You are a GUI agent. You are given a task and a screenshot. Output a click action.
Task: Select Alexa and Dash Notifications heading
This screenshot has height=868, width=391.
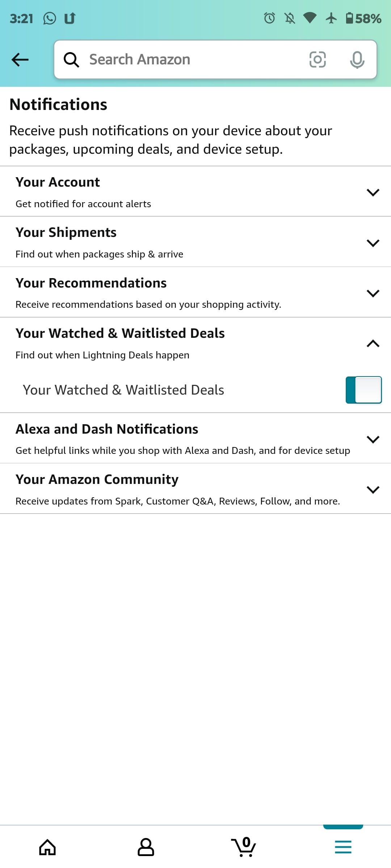(107, 429)
